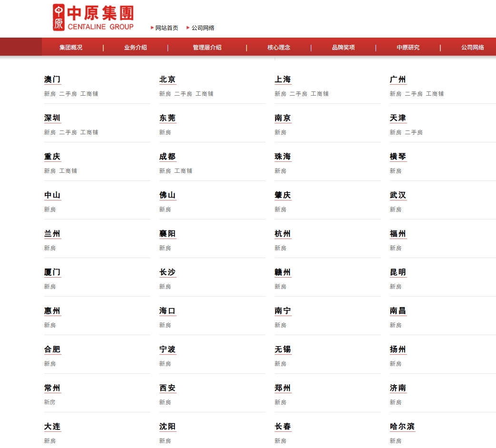496x448 pixels.
Task: Go to 核心理念 in the navigation bar
Action: click(278, 48)
